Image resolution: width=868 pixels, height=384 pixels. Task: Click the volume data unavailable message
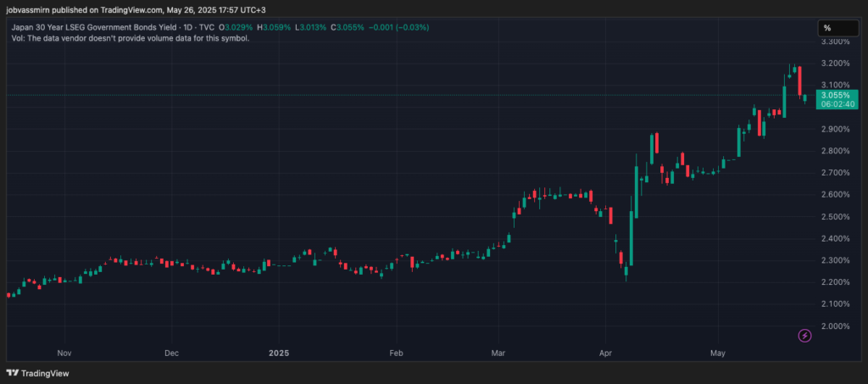pyautogui.click(x=128, y=39)
